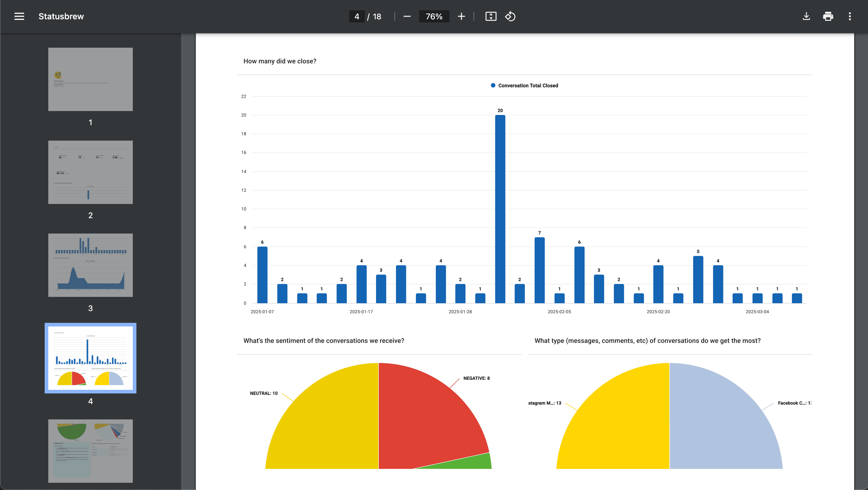This screenshot has width=868, height=490.
Task: Select page 3 thumbnail
Action: pos(90,265)
